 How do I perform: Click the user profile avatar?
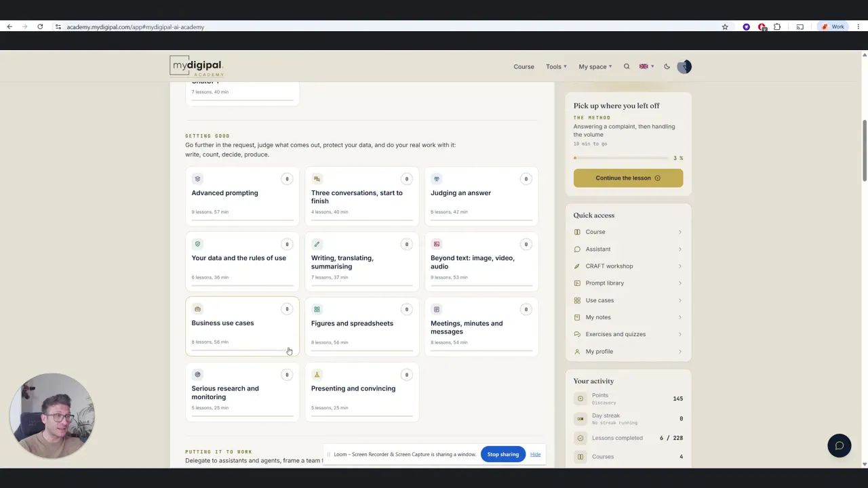(x=684, y=66)
